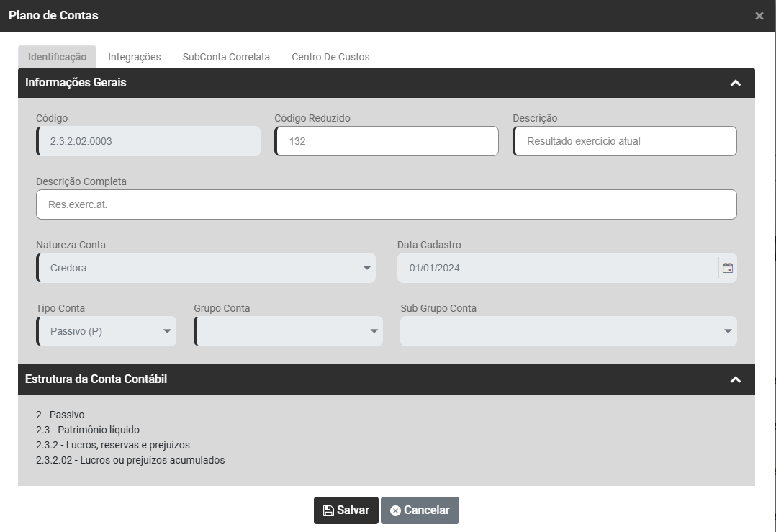
Task: Collapse the Estrutura da Conta Contábil section
Action: [736, 379]
